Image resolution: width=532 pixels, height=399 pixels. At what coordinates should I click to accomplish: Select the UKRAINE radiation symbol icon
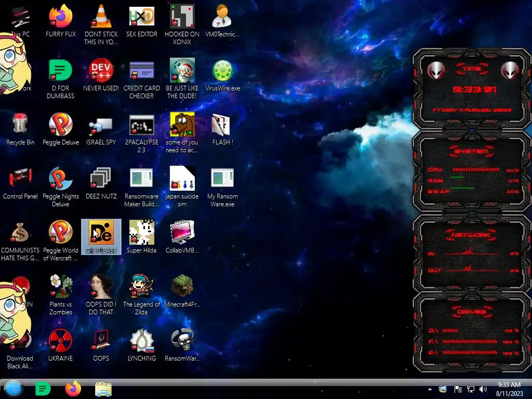tap(60, 340)
